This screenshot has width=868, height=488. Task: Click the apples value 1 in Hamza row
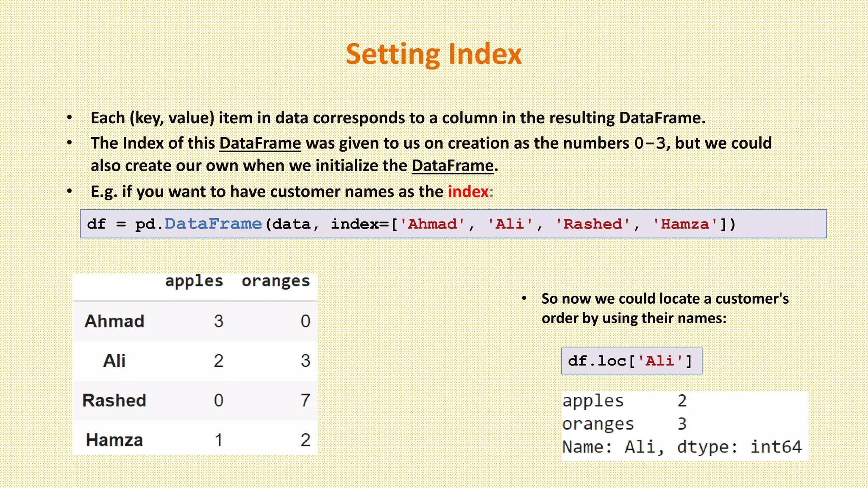point(219,440)
